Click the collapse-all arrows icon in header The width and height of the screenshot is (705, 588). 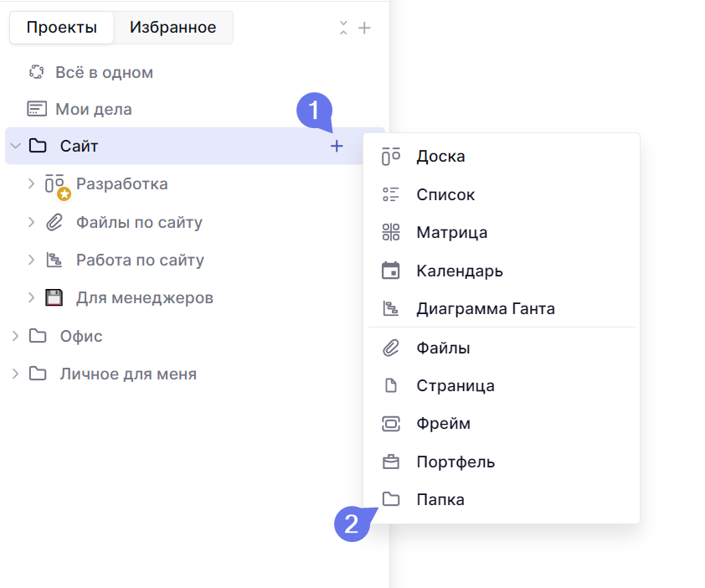pos(343,28)
